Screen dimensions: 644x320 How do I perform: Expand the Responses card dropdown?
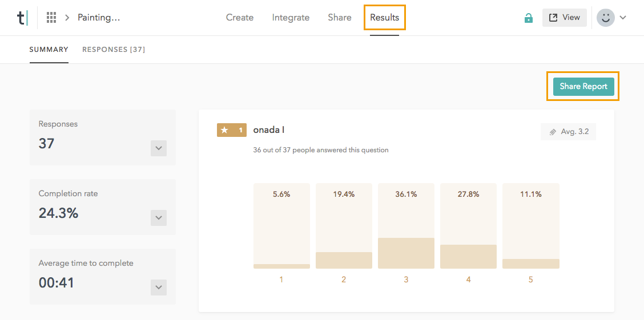(x=159, y=148)
